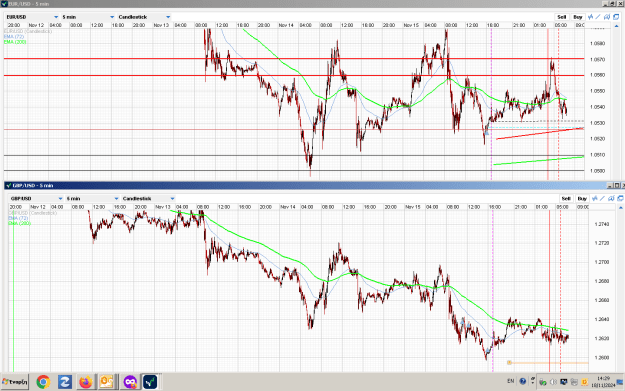Image resolution: width=625 pixels, height=391 pixels.
Task: Click the up arrow beside the EUR/USD price axis
Action: [x=617, y=26]
